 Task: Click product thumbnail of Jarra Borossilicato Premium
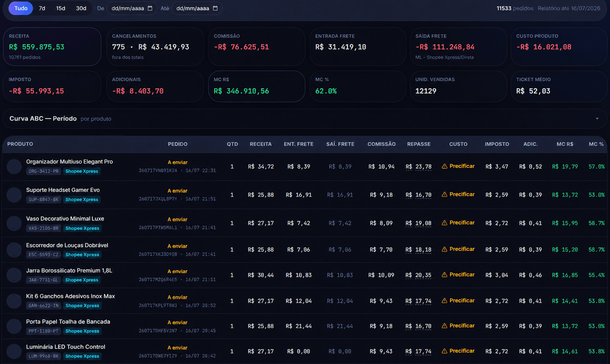pyautogui.click(x=14, y=275)
